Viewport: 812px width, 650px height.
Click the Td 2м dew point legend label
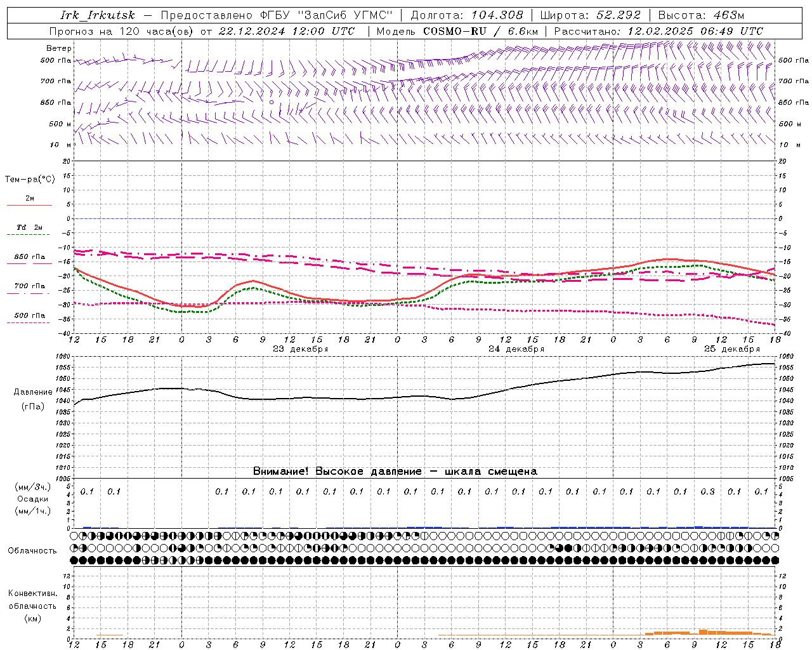coord(29,227)
